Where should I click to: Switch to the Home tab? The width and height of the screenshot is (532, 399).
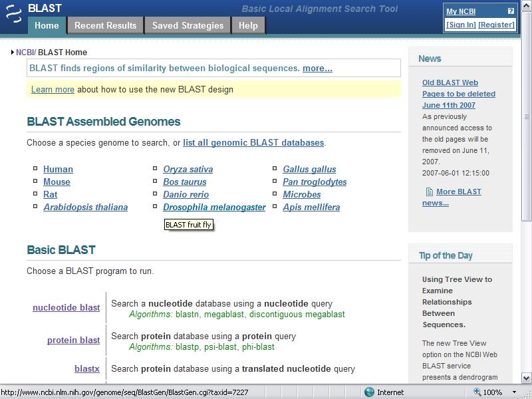tap(47, 25)
